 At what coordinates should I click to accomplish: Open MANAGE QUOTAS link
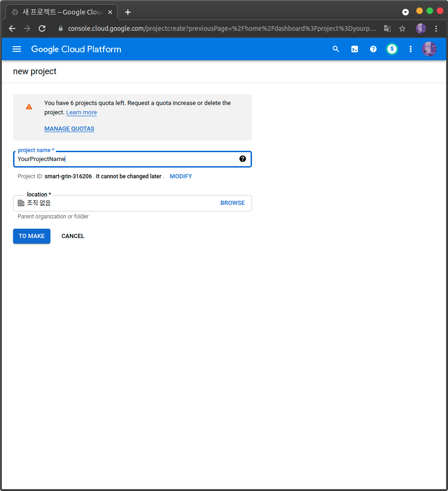[69, 129]
